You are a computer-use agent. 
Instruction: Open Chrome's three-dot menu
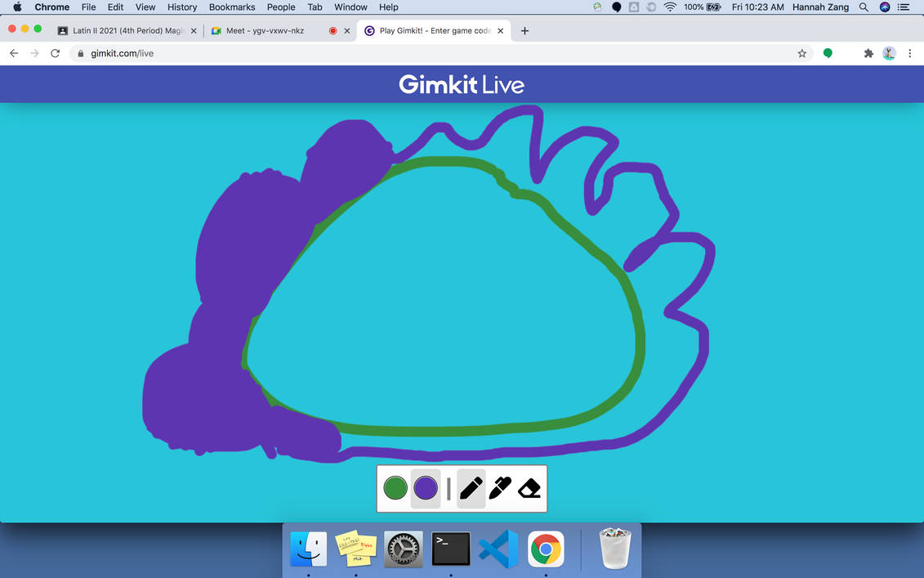910,53
